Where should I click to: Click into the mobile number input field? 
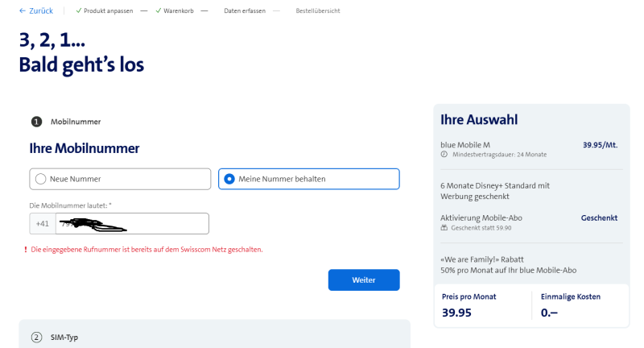pyautogui.click(x=161, y=223)
